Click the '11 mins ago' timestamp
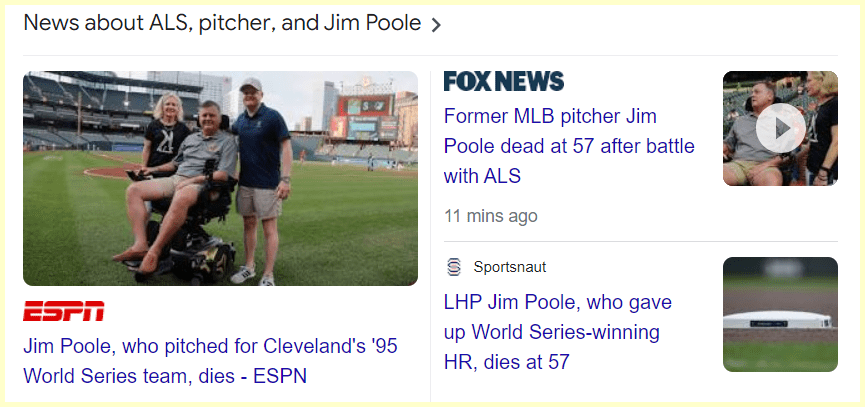Screen dimensions: 865x407 click(491, 216)
